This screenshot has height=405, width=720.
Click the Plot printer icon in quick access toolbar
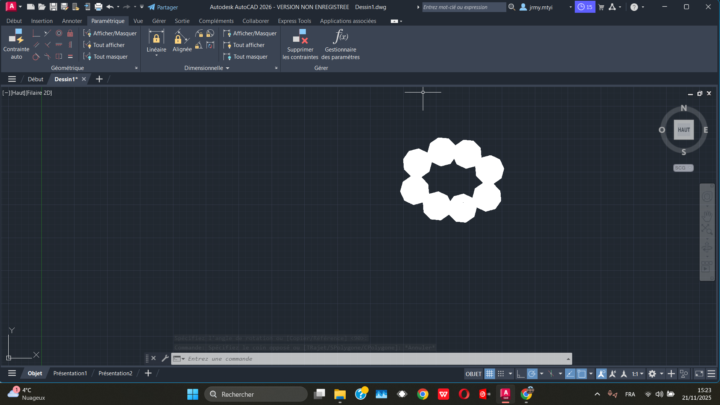[x=98, y=7]
